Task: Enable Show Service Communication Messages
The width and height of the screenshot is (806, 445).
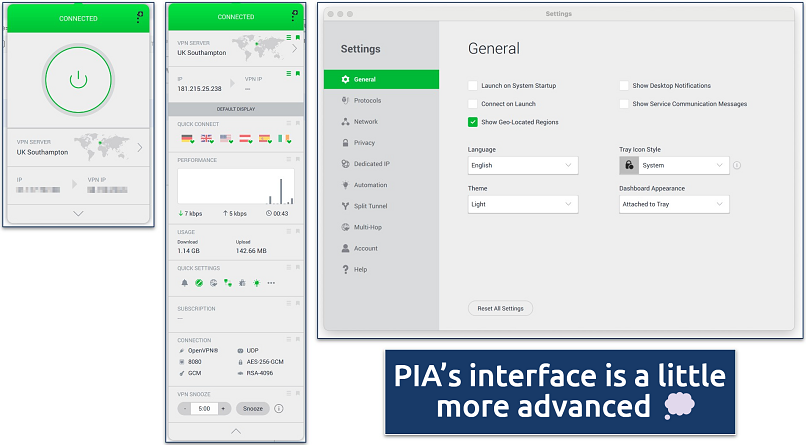Action: click(x=624, y=104)
